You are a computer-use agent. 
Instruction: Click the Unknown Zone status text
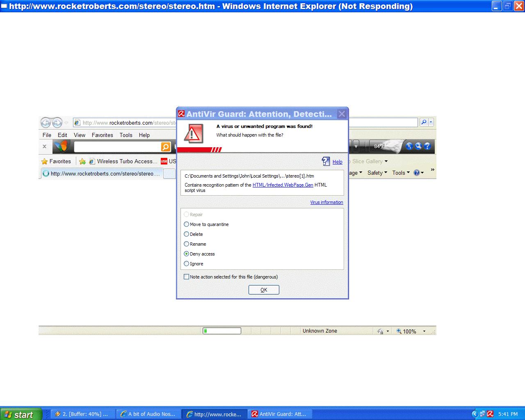click(320, 331)
